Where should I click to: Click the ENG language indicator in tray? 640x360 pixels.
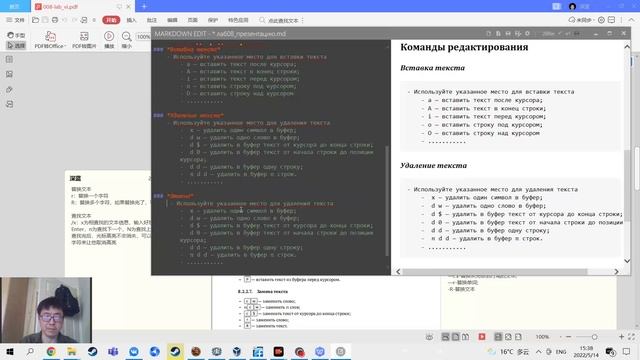tap(561, 351)
